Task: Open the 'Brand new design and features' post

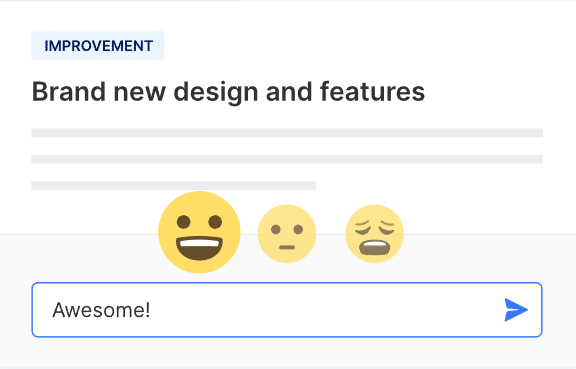Action: coord(228,92)
